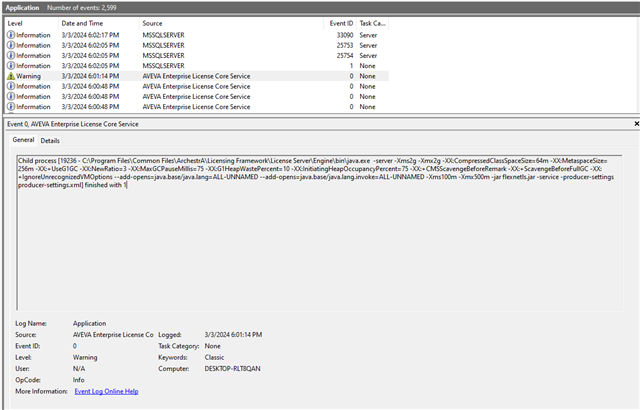Viewport: 640px width, 410px height.
Task: Sort by the Date and Time column header
Action: (x=99, y=23)
